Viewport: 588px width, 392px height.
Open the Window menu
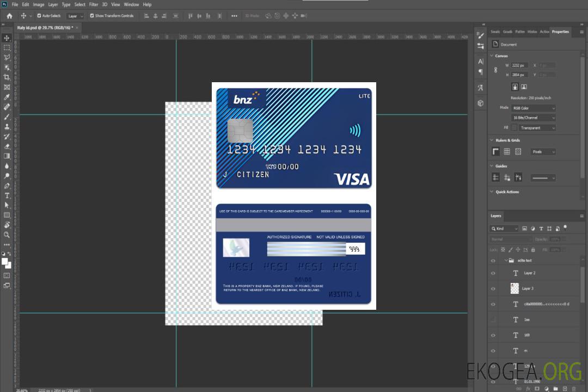click(131, 4)
